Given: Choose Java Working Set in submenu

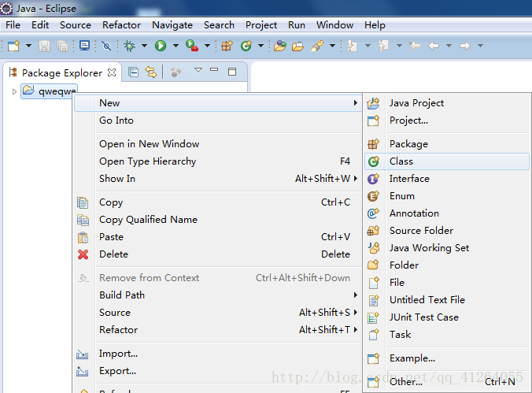Looking at the screenshot, I should 447,248.
